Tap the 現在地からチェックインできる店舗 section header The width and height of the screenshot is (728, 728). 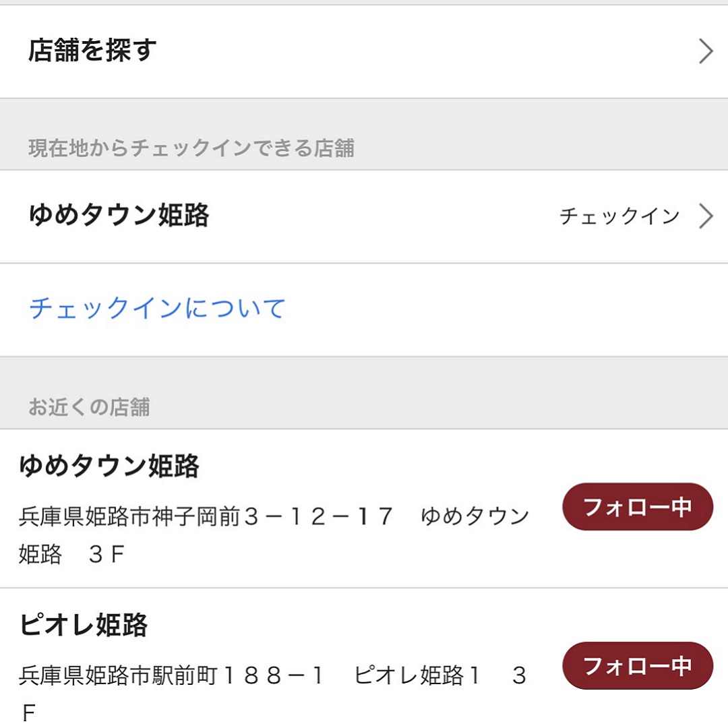tap(191, 148)
